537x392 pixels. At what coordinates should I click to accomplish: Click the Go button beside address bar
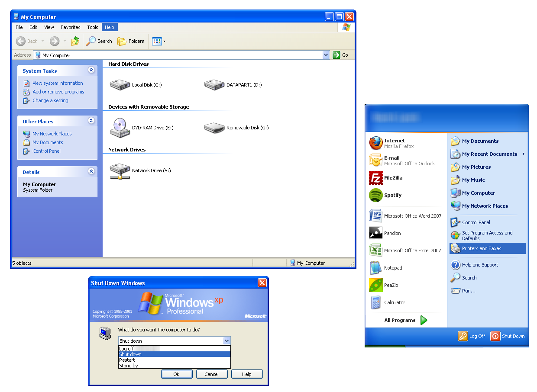coord(341,55)
